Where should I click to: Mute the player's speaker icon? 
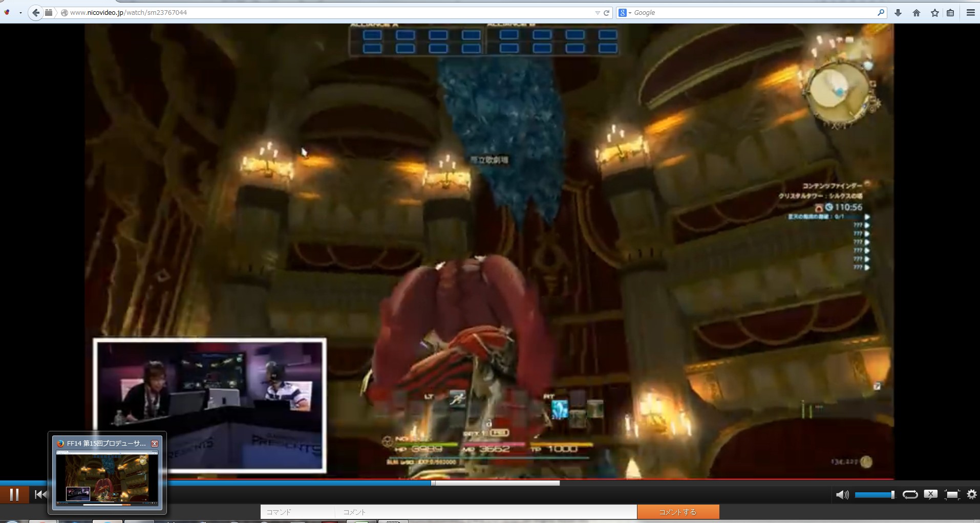coord(842,495)
